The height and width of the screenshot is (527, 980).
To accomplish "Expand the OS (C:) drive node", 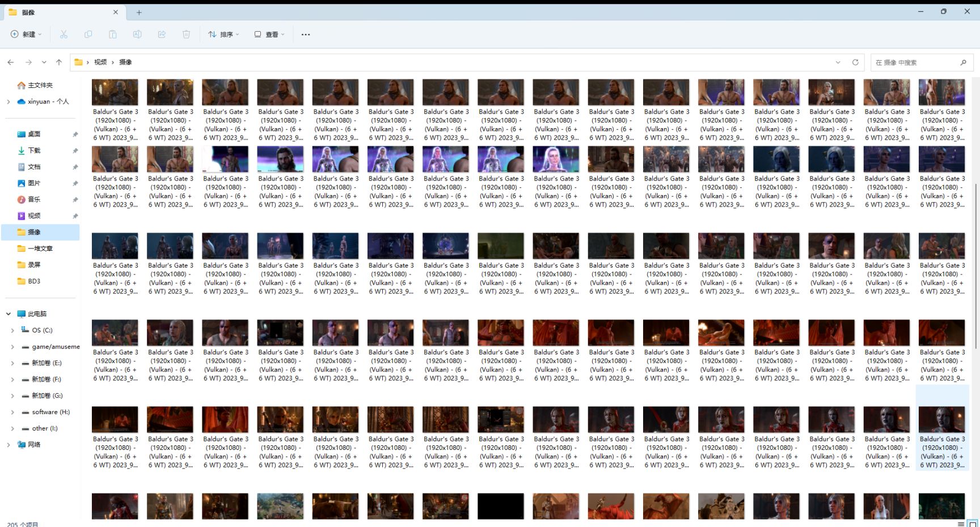I will tap(12, 330).
